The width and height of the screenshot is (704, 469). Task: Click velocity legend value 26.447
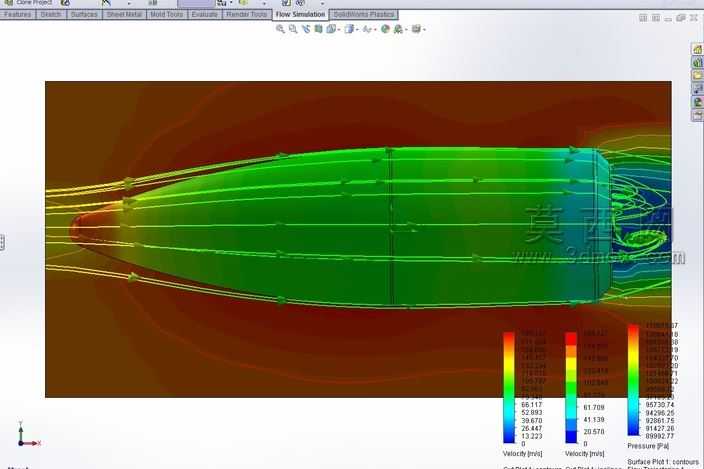[x=532, y=429]
